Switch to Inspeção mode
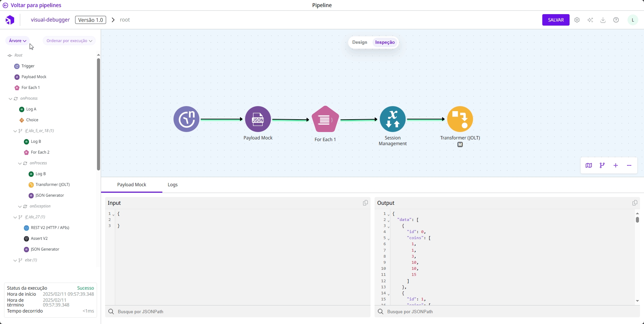 (x=385, y=42)
